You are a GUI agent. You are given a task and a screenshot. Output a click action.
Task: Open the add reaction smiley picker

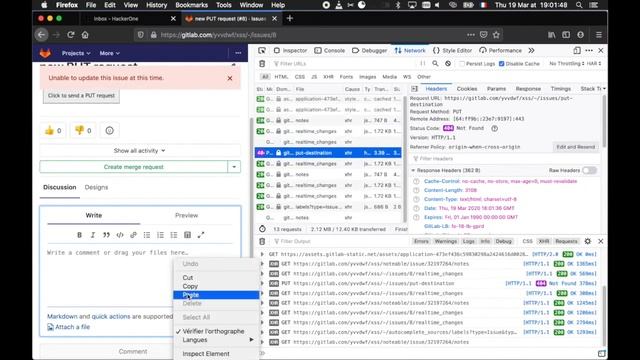(109, 131)
